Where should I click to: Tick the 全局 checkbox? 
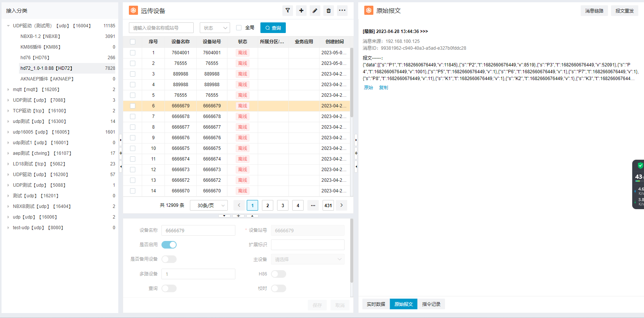pyautogui.click(x=239, y=28)
